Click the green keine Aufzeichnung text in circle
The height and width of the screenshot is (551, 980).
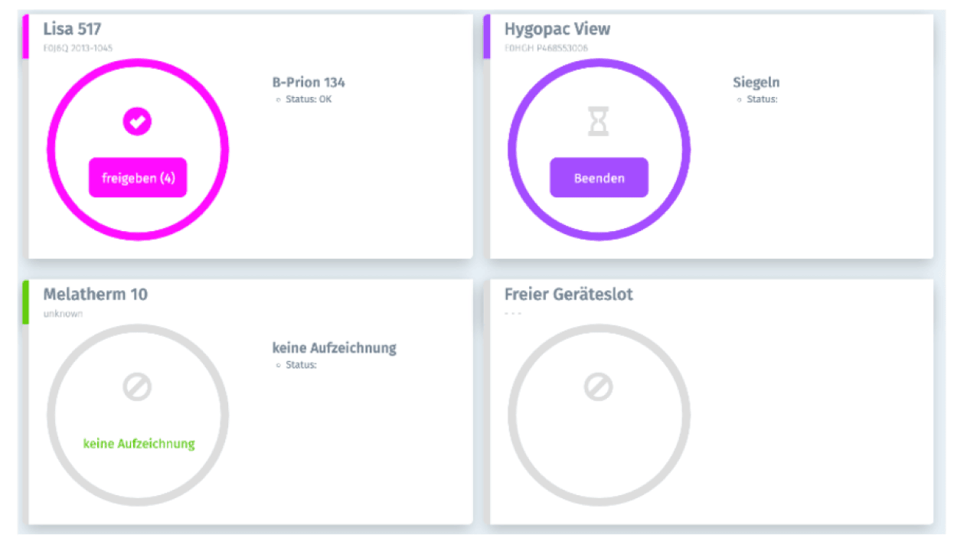(139, 444)
